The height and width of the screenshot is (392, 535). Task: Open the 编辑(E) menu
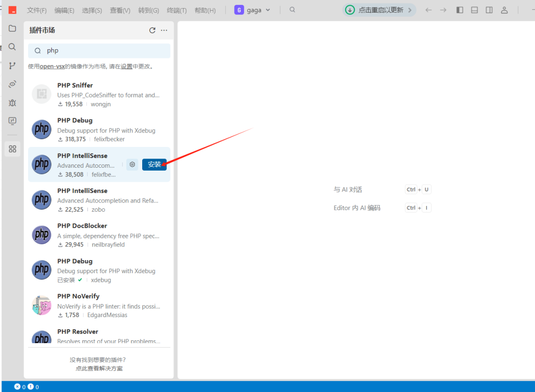[64, 11]
